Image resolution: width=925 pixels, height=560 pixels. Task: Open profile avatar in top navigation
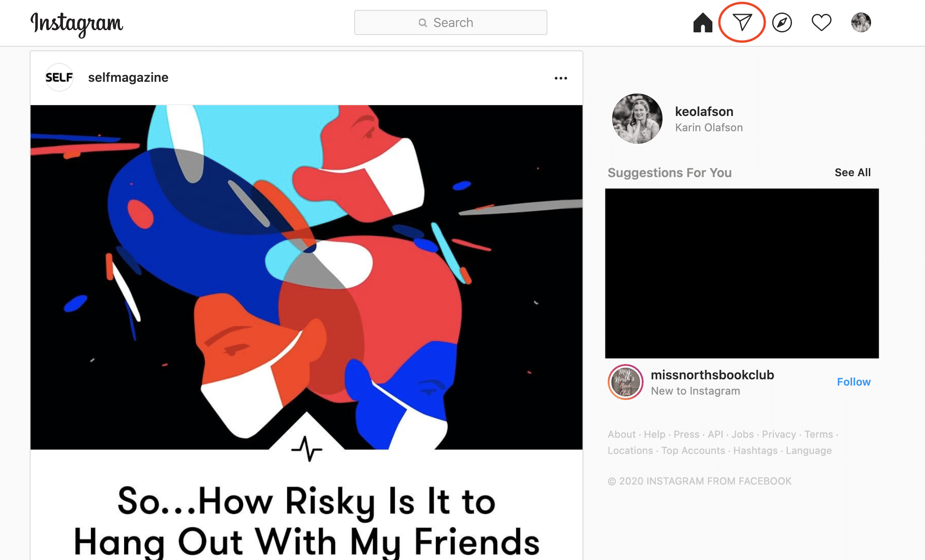tap(861, 22)
